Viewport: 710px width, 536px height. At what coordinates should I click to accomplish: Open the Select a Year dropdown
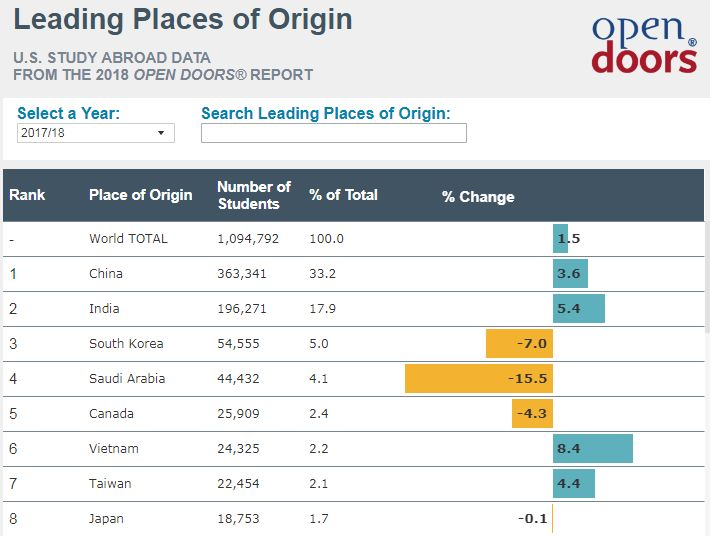click(x=95, y=133)
